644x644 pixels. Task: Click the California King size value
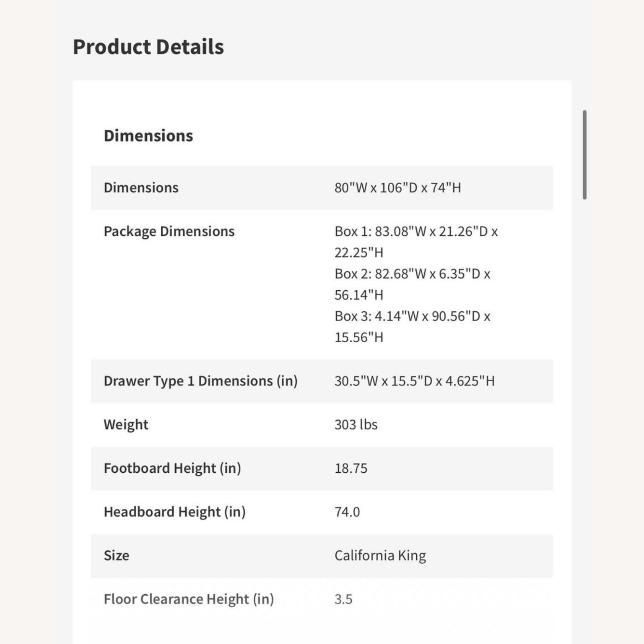(x=380, y=556)
